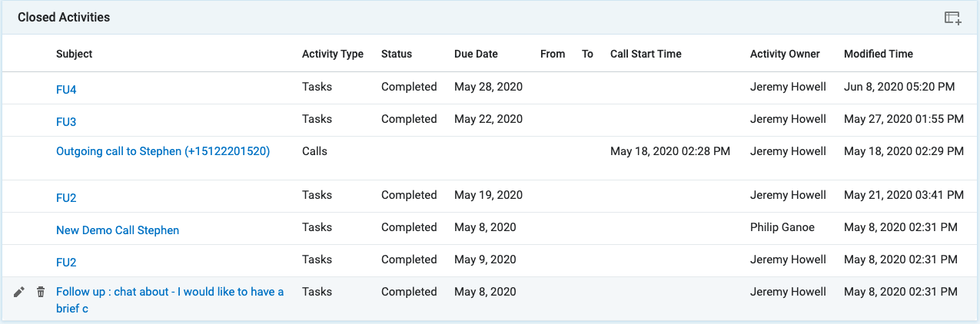Open the manage columns icon in header
This screenshot has width=980, height=324.
953,18
